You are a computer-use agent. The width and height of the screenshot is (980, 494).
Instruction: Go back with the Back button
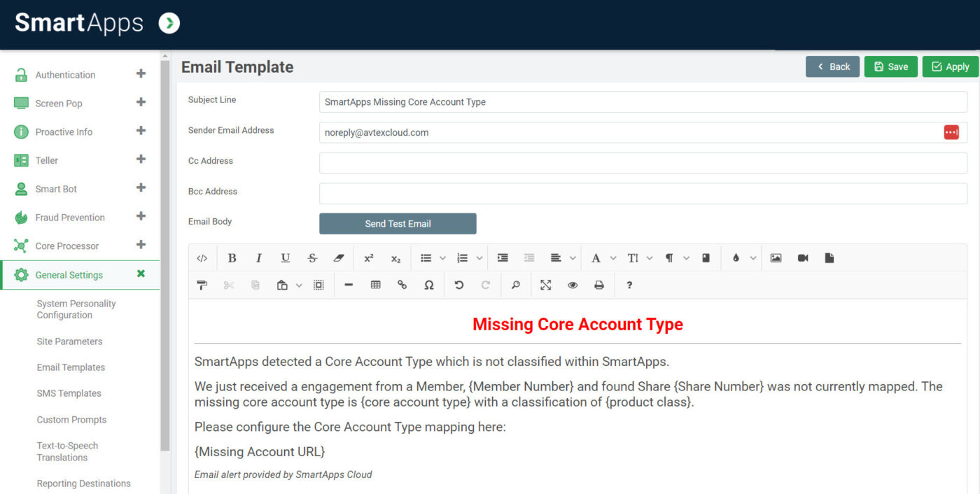832,66
